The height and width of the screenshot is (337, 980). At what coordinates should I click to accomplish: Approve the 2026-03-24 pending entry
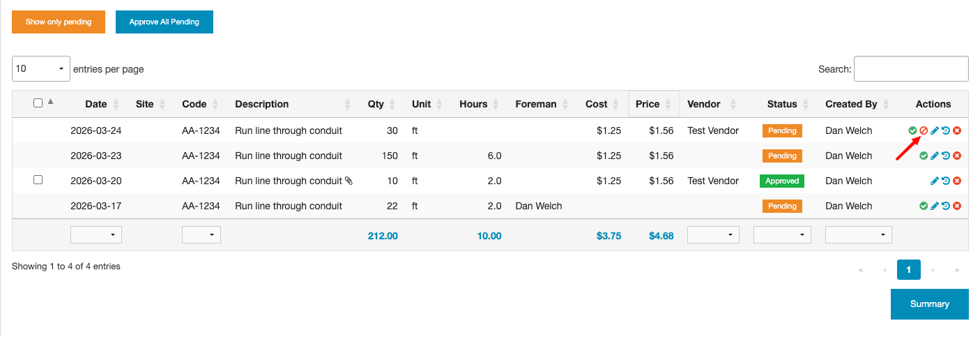coord(912,130)
